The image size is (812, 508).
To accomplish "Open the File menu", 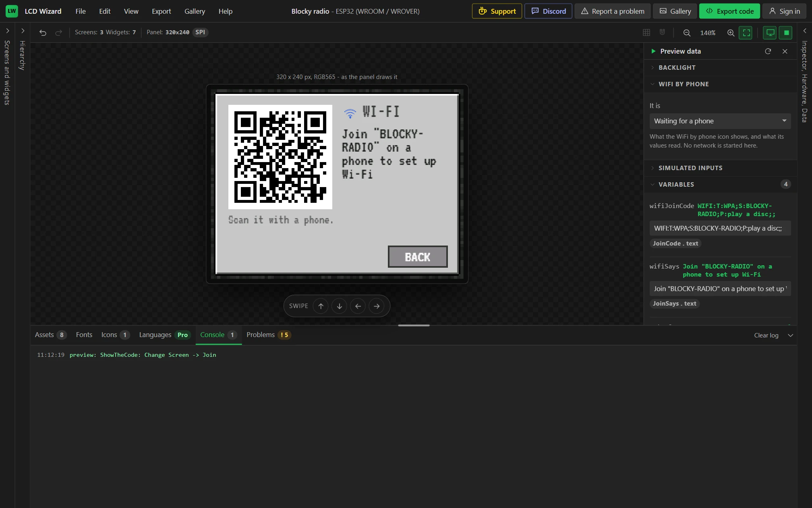I will tap(81, 11).
